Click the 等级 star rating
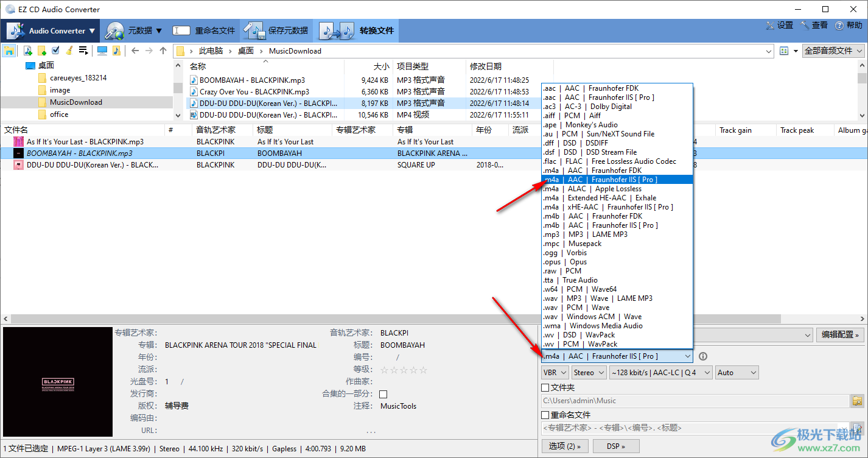Screen dimensions: 868x458 [x=404, y=370]
